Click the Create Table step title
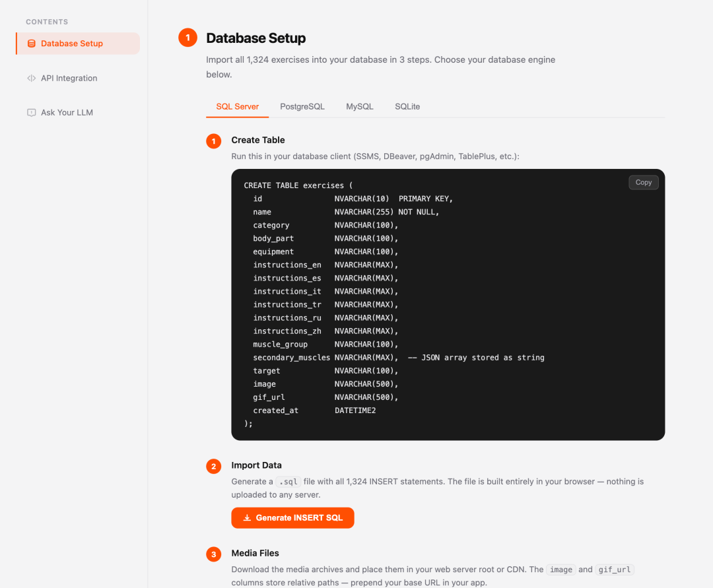Image resolution: width=713 pixels, height=588 pixels. point(258,140)
